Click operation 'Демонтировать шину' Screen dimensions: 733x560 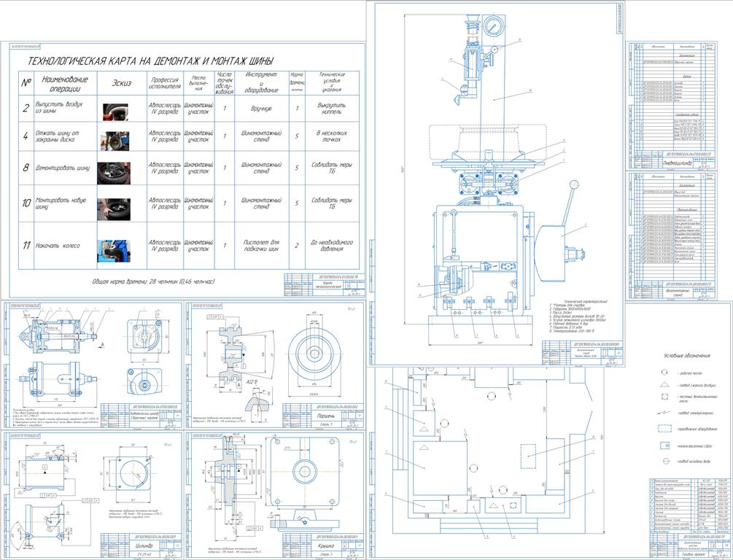point(63,168)
